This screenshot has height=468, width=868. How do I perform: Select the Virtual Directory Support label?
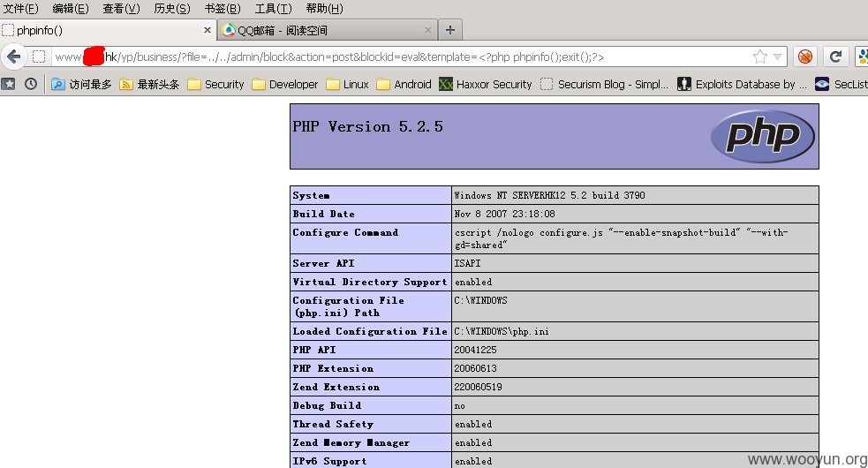tap(370, 282)
